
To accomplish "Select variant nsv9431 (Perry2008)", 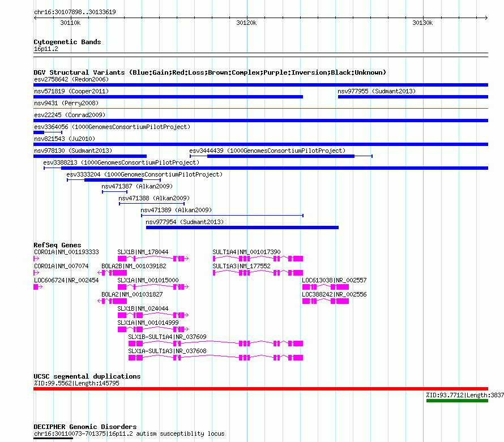I will tap(66, 103).
